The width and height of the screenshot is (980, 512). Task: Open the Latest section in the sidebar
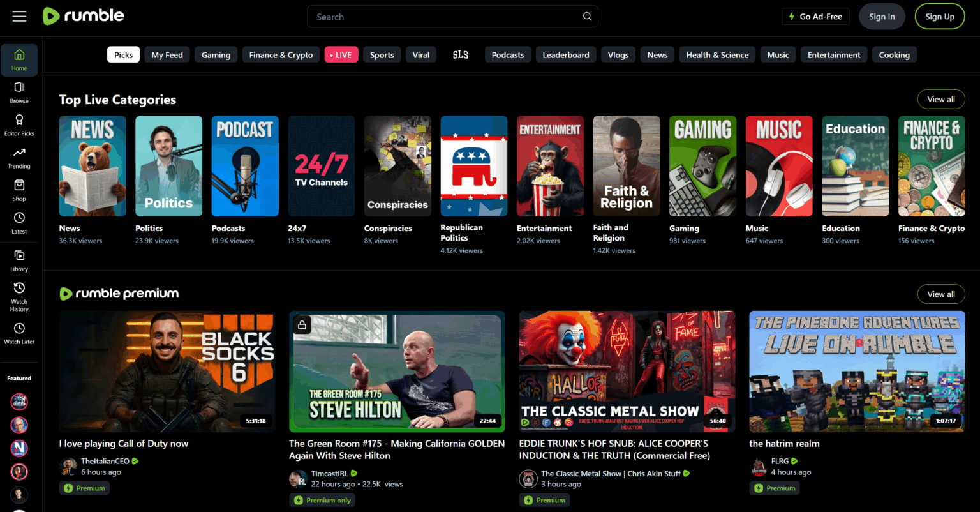[19, 223]
